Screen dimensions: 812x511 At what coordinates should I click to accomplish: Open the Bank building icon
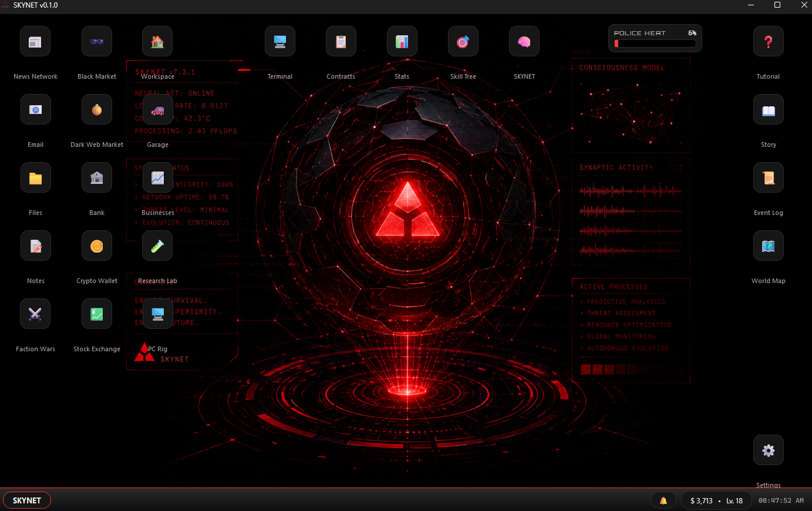pos(97,178)
